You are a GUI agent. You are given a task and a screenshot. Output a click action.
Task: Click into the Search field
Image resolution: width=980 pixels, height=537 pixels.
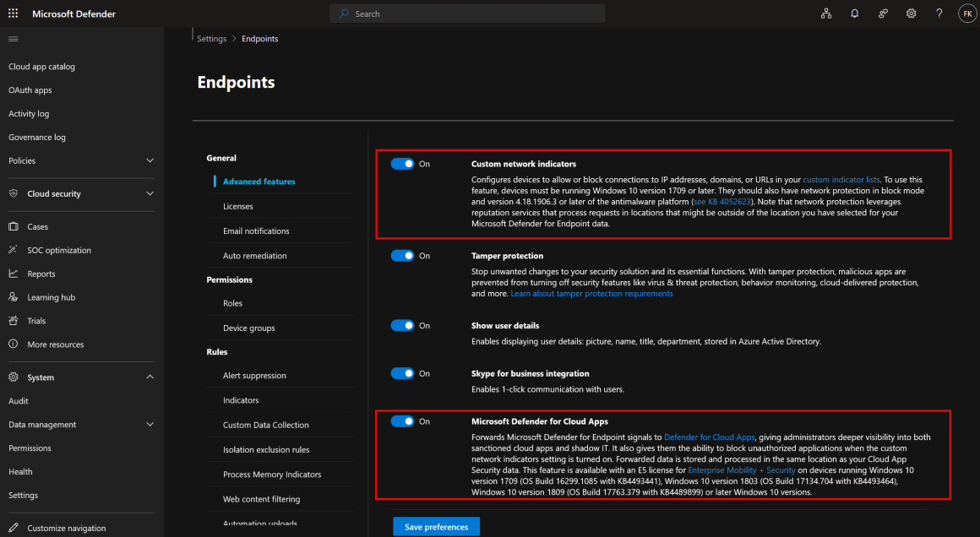[467, 14]
